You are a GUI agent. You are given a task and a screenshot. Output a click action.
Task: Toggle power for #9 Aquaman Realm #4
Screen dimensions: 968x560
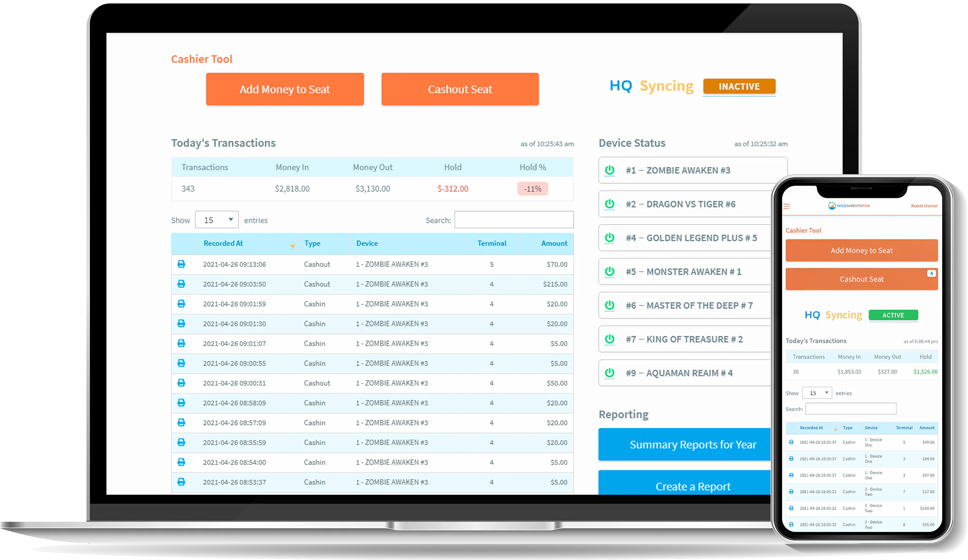tap(610, 373)
